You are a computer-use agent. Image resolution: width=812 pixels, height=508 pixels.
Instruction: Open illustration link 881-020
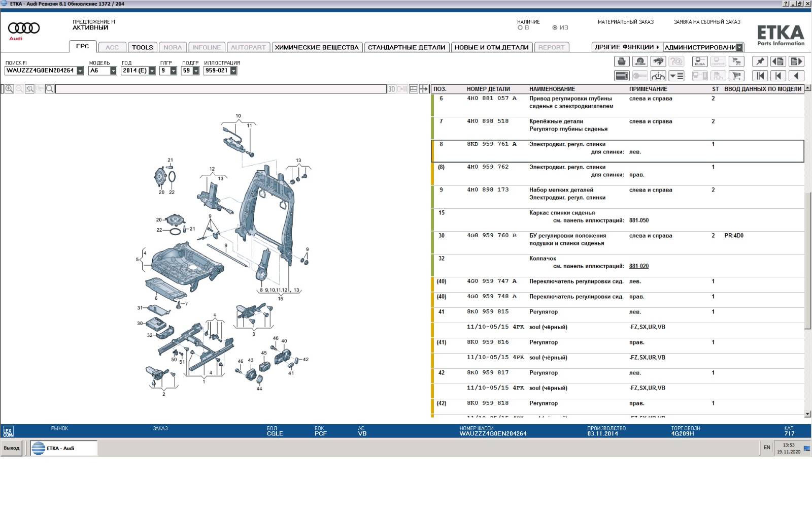[x=639, y=266]
